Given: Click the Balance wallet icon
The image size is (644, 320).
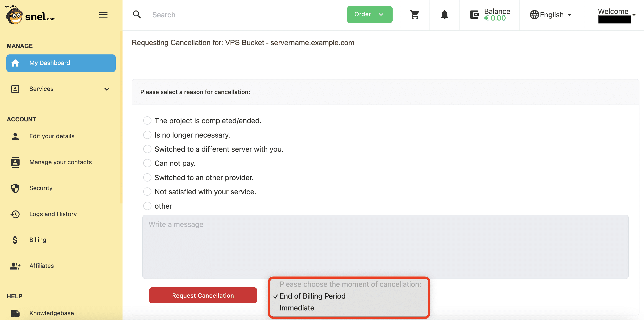Looking at the screenshot, I should click(474, 15).
